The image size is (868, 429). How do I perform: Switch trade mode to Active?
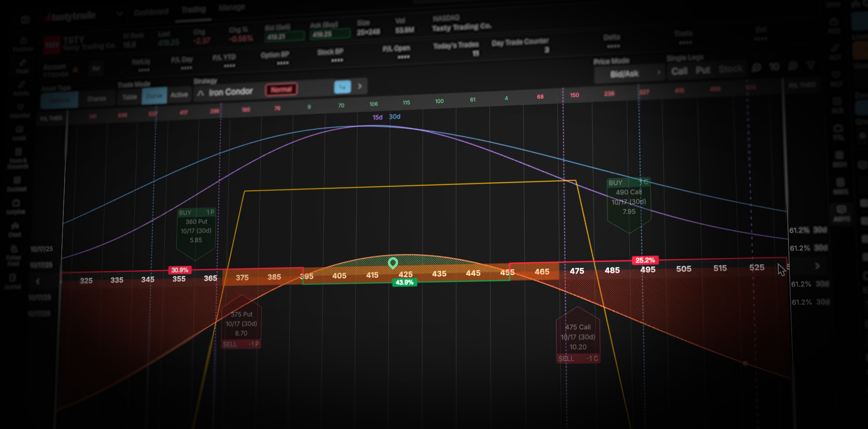tap(179, 95)
